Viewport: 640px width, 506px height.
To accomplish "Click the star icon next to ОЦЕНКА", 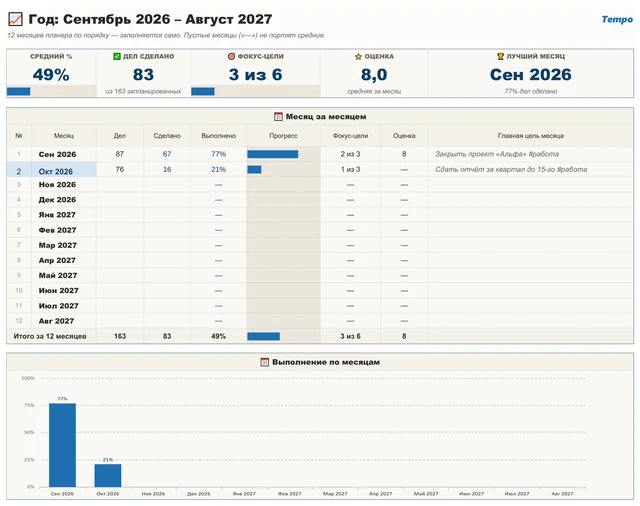I will 358,56.
